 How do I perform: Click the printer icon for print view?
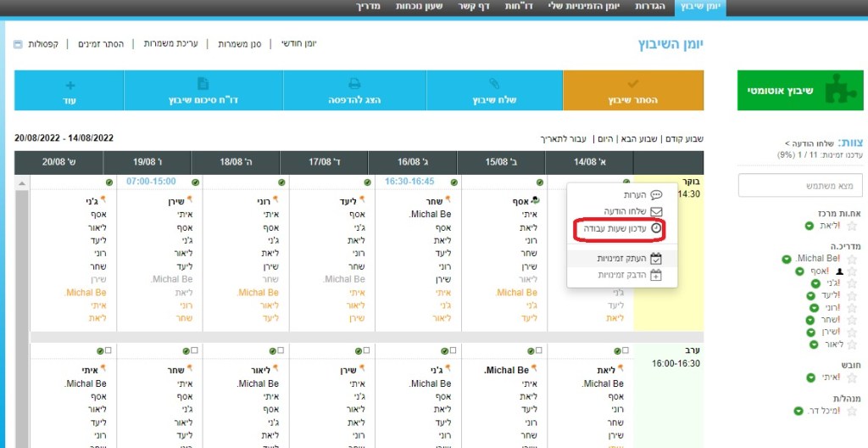356,84
